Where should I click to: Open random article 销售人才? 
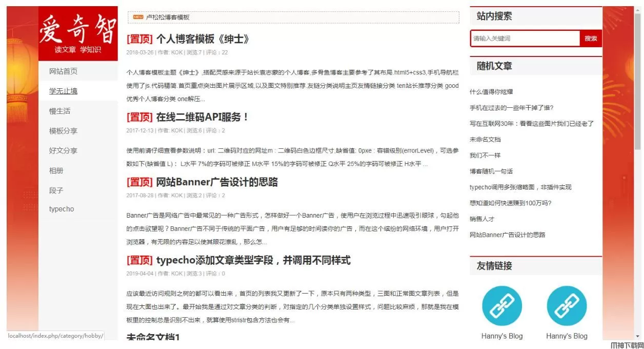coord(482,219)
